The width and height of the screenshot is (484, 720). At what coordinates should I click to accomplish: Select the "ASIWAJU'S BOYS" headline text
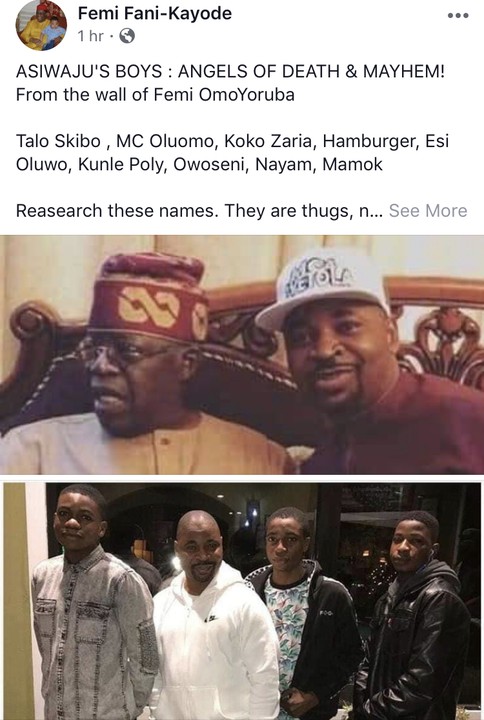click(89, 71)
